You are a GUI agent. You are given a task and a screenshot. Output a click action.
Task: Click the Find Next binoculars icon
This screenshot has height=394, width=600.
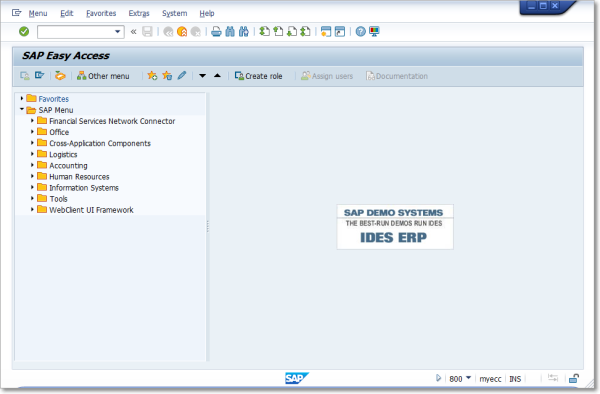244,31
